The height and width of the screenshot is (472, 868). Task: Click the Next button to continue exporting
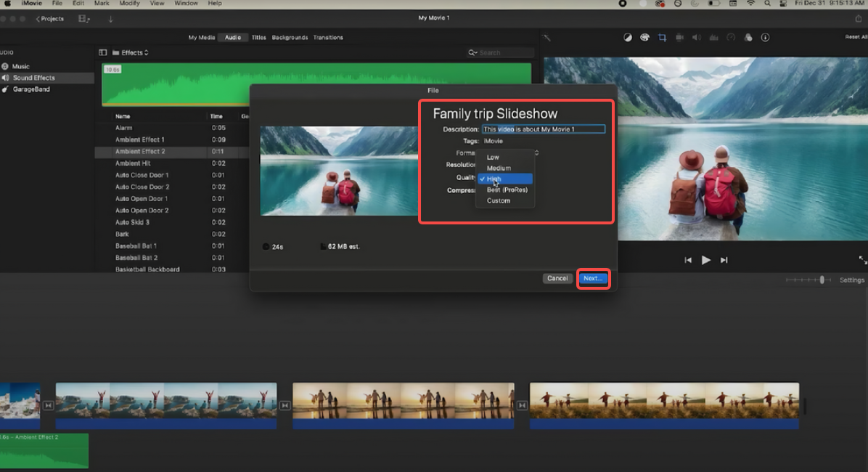(593, 278)
